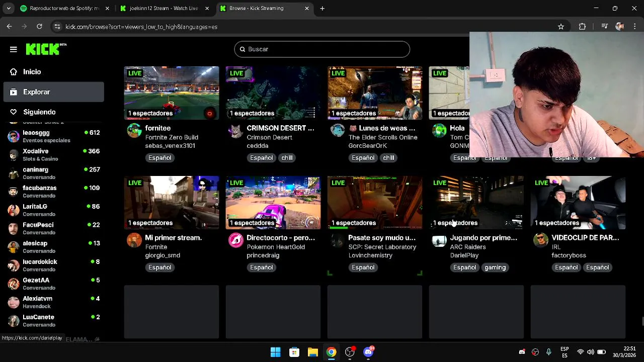This screenshot has width=644, height=362.
Task: Click chill tag under Lunes de weas
Action: 388,158
